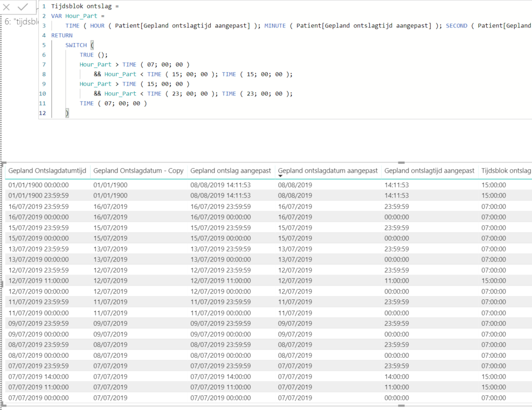
Task: Click into formula line 1 'Tijdsblok ontslag ='
Action: point(85,6)
